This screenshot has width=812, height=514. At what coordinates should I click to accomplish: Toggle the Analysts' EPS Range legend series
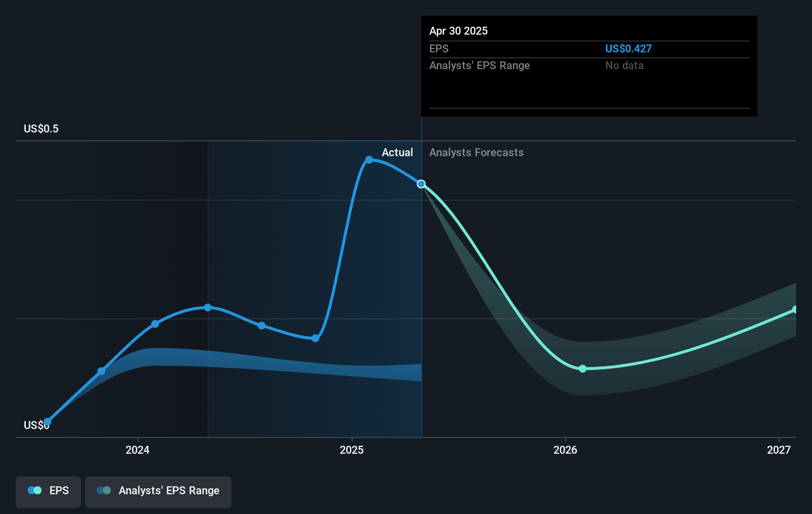[158, 492]
